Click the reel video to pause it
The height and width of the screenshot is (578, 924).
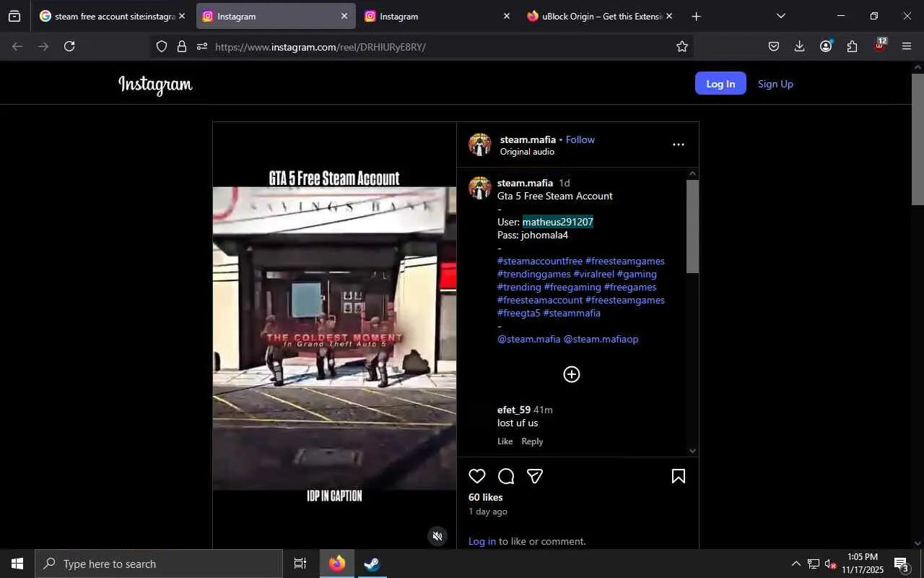click(x=334, y=336)
